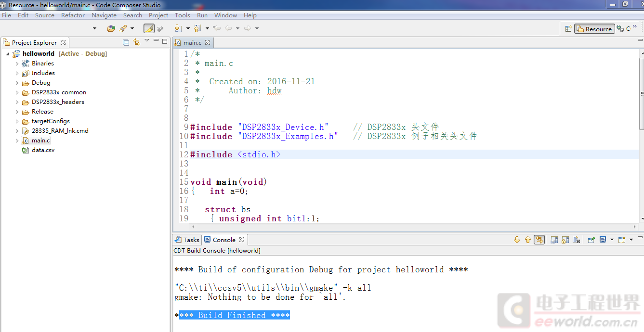
Task: Expand the Binaries tree node
Action: 17,64
